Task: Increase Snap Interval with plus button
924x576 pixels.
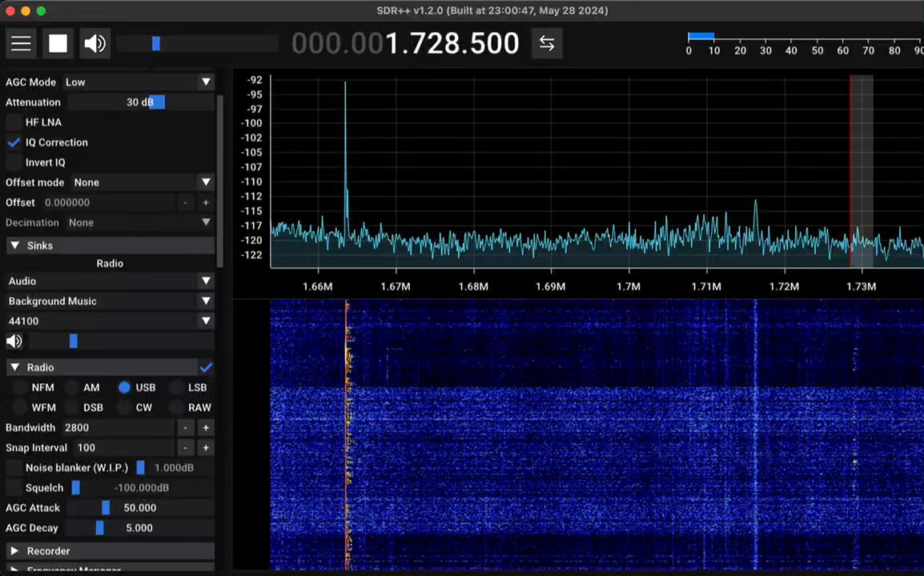Action: point(206,447)
